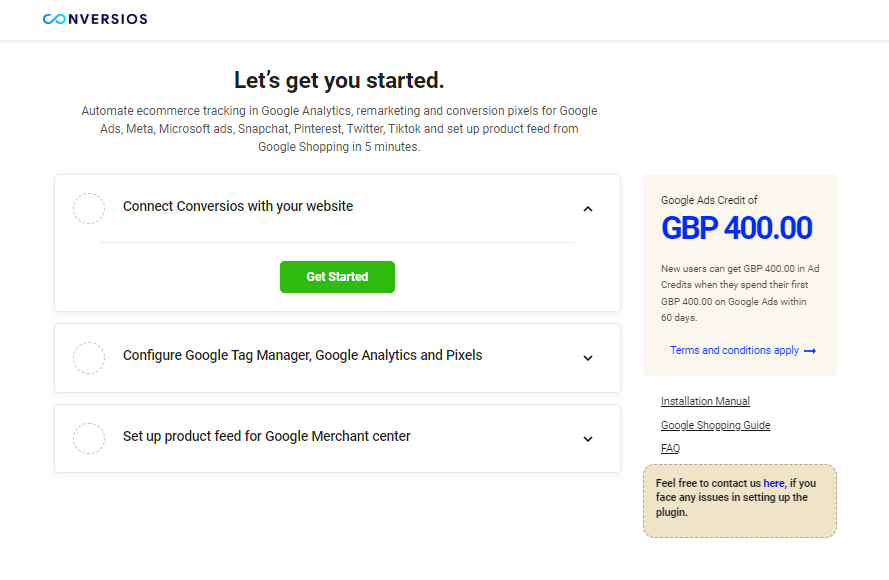
Task: Expand the Google Merchant center feed chevron
Action: (588, 439)
